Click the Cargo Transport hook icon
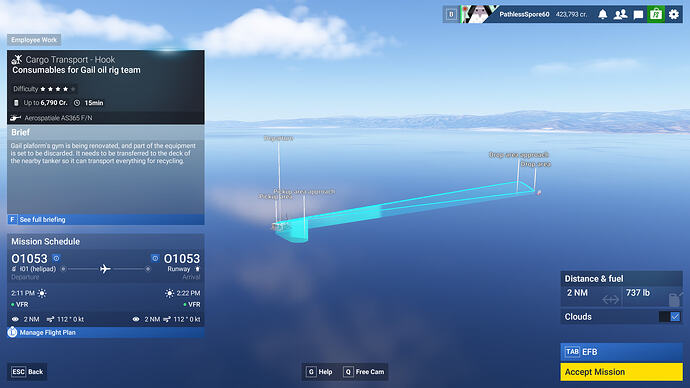The height and width of the screenshot is (388, 690). coord(17,59)
